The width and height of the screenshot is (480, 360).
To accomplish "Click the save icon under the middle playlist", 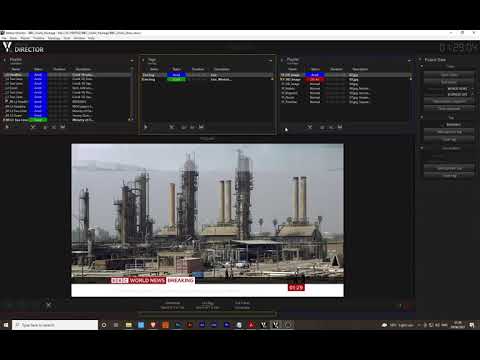I will pos(201,127).
